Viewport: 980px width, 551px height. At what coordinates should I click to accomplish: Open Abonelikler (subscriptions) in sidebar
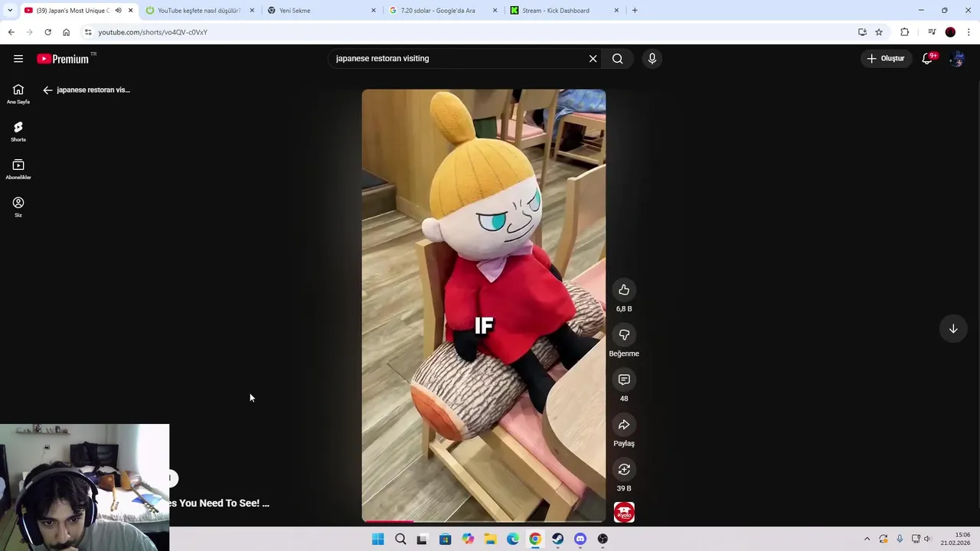click(x=18, y=169)
